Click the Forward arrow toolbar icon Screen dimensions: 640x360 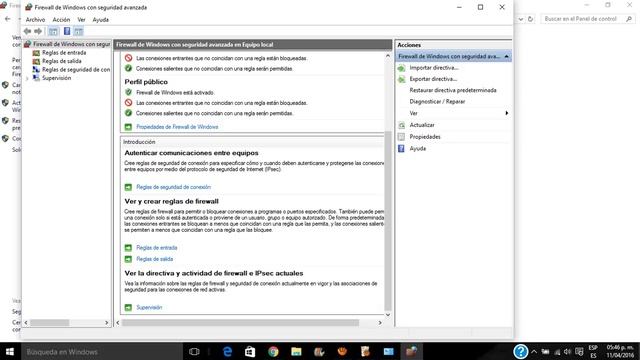(38, 31)
